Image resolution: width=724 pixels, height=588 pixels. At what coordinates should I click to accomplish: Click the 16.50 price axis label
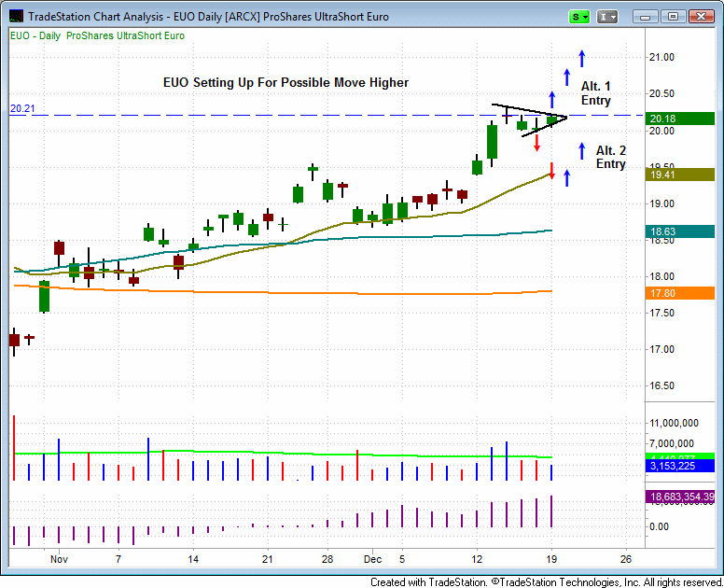662,386
